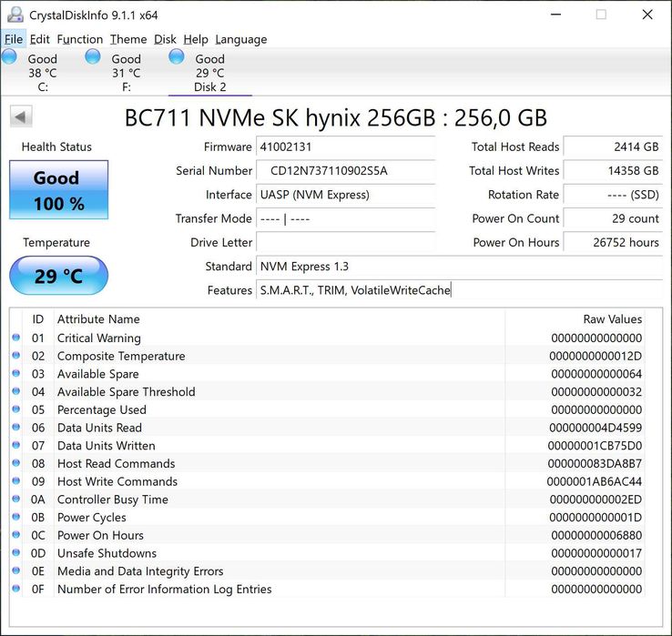The height and width of the screenshot is (636, 672).
Task: Click the status dot for Host Read Commands
Action: [x=16, y=463]
